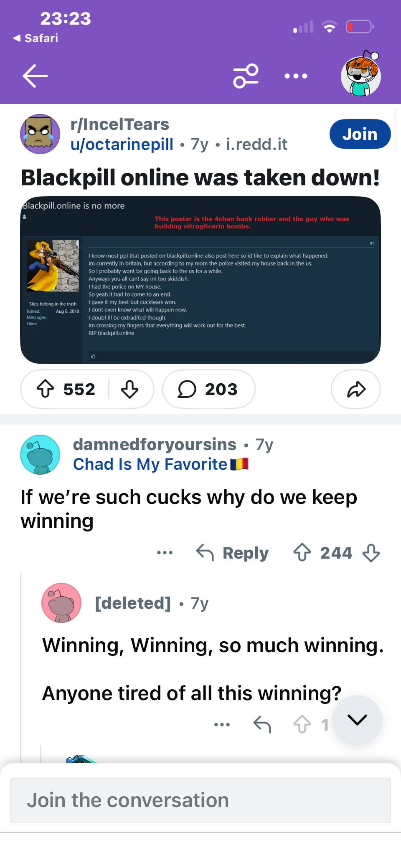Upvote the post with 552 votes
Viewport: 401px width, 868px height.
46,389
